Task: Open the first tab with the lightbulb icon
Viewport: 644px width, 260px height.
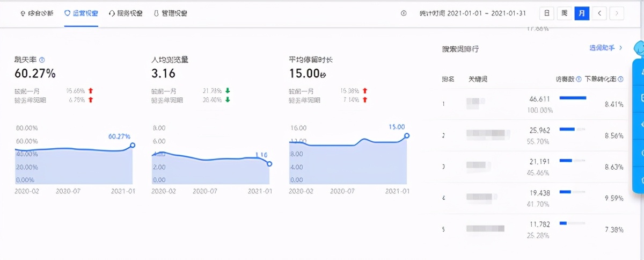Action: 36,13
